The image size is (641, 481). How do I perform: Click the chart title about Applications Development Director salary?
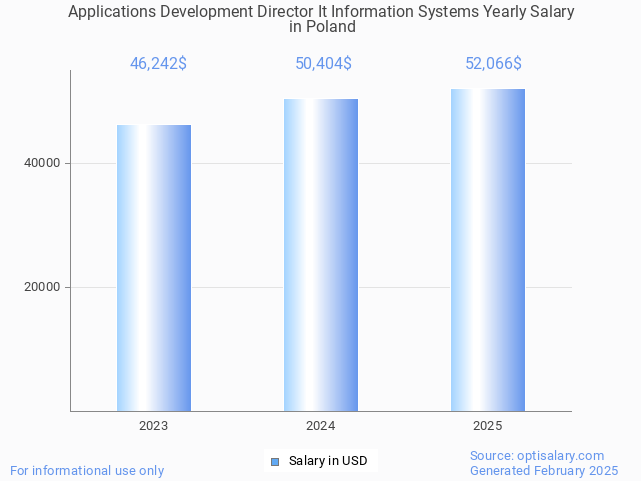(321, 19)
